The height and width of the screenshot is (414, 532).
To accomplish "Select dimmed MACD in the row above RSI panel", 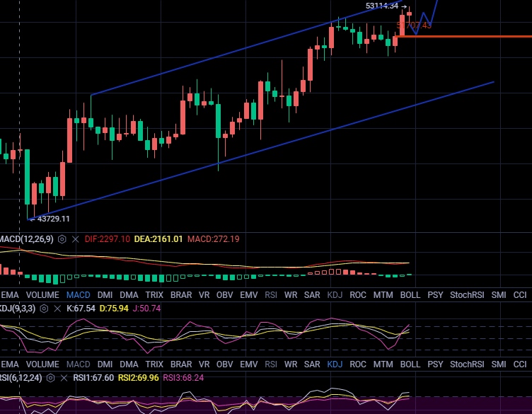I will tap(79, 364).
